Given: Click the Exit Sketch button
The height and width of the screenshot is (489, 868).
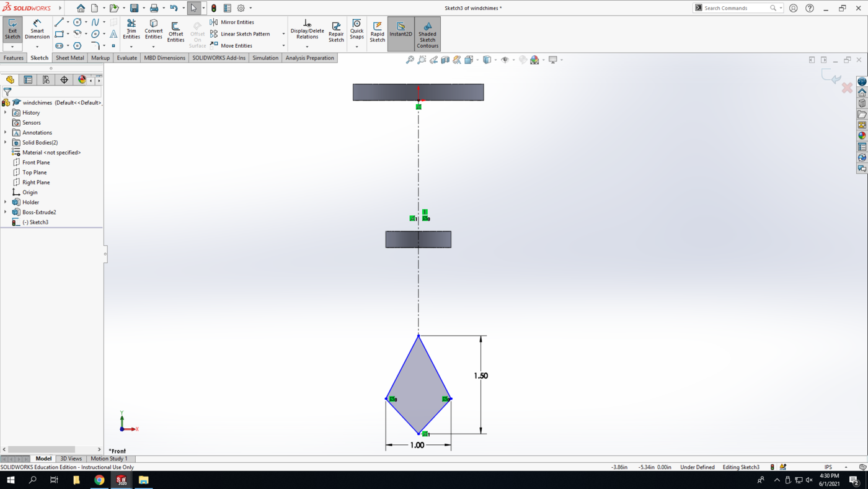Looking at the screenshot, I should [x=12, y=30].
